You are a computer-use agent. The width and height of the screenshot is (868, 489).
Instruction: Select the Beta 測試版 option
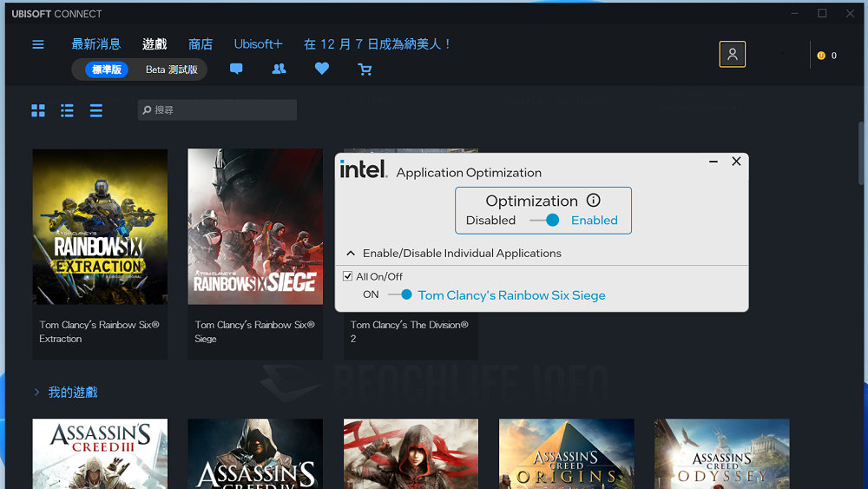(172, 69)
